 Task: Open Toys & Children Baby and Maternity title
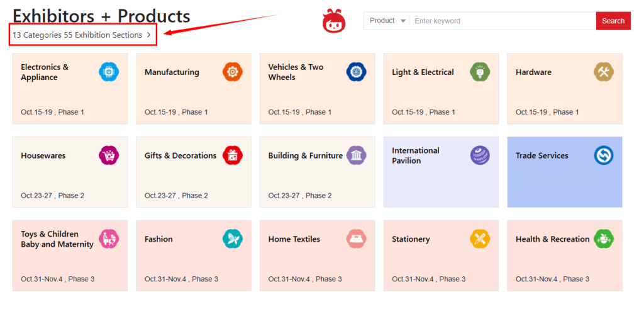(57, 239)
